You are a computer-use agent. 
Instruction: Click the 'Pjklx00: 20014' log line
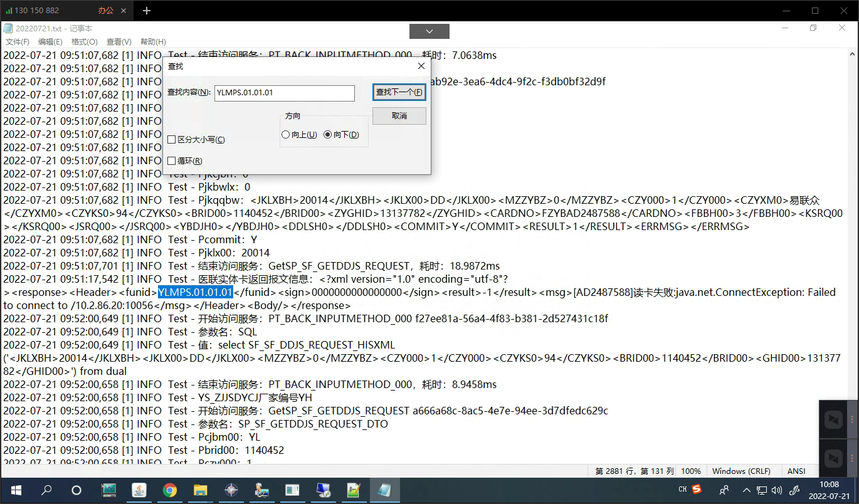coord(137,253)
